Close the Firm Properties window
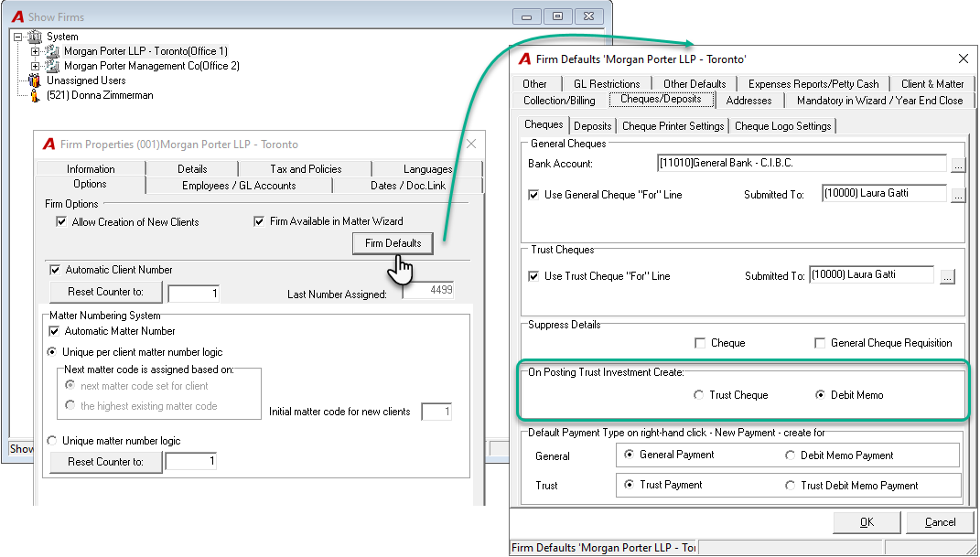Screen dimensions: 980x557 (x=471, y=145)
